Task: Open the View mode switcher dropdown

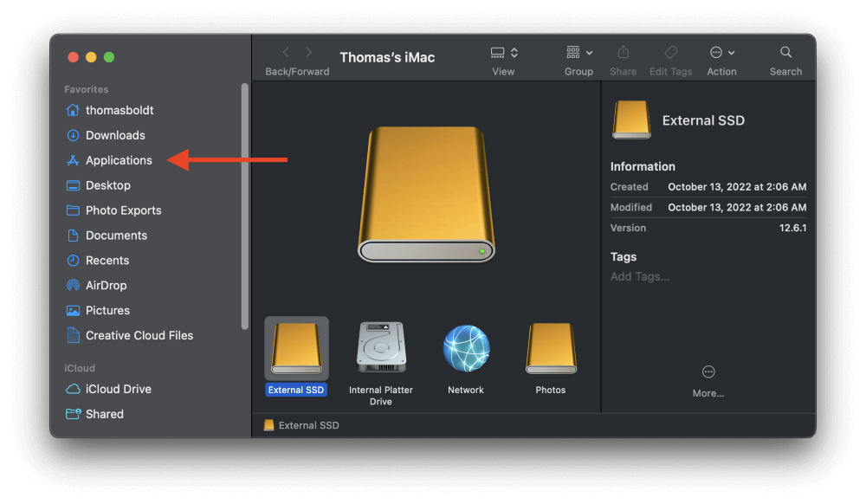Action: point(505,53)
